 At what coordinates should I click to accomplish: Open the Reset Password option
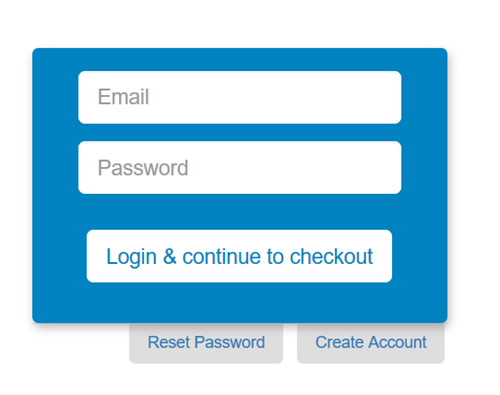coord(206,343)
